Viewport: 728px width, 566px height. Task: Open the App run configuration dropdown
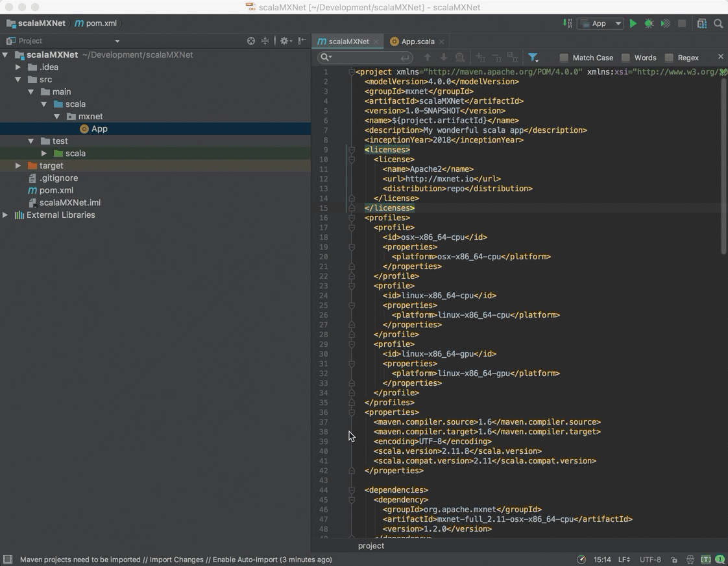(x=600, y=23)
